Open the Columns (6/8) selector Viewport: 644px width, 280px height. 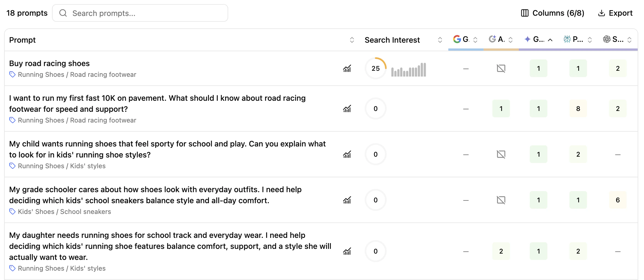pos(553,13)
